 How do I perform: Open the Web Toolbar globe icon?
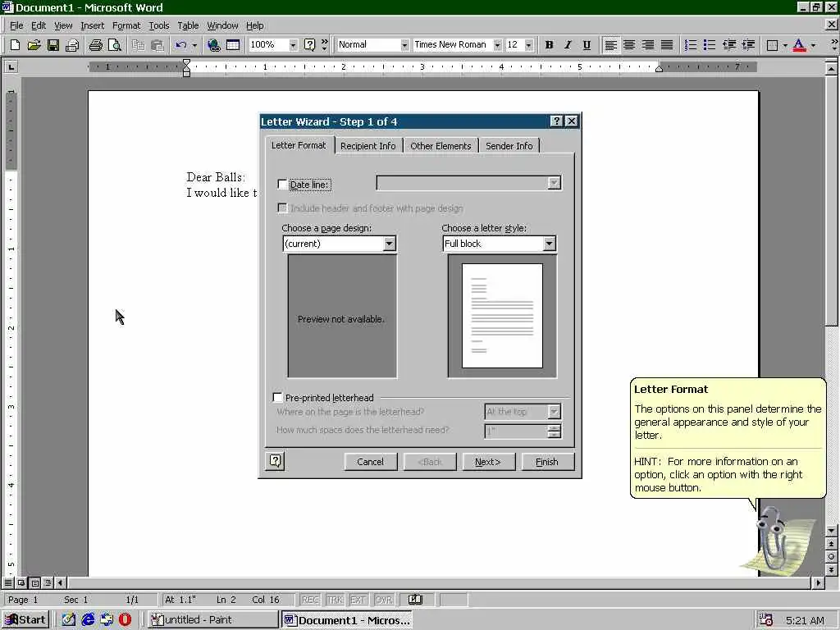coord(214,45)
